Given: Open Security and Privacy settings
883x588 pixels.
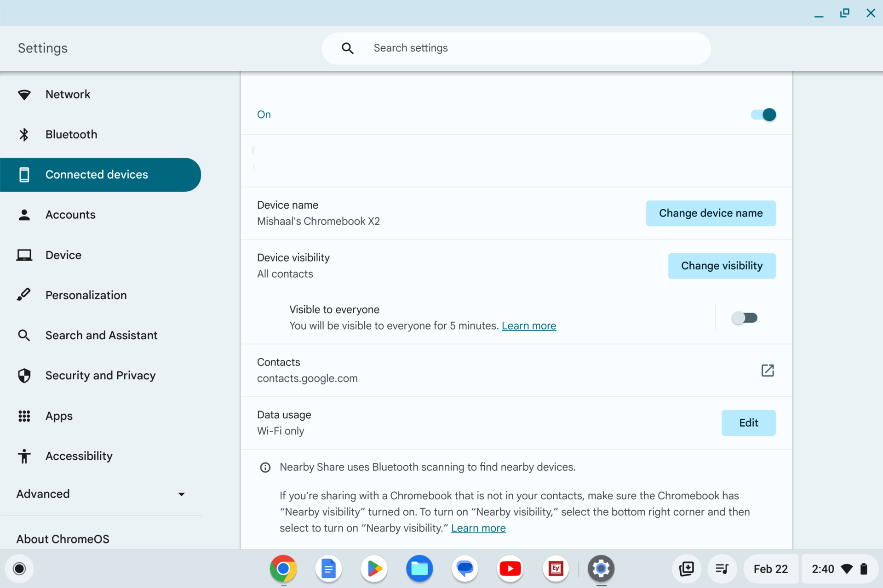Looking at the screenshot, I should point(100,376).
